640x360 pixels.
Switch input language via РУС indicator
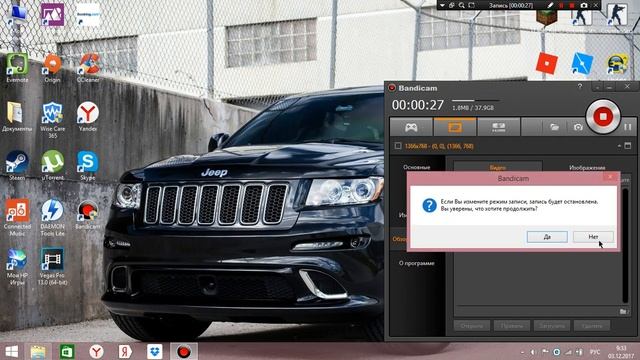(x=595, y=352)
